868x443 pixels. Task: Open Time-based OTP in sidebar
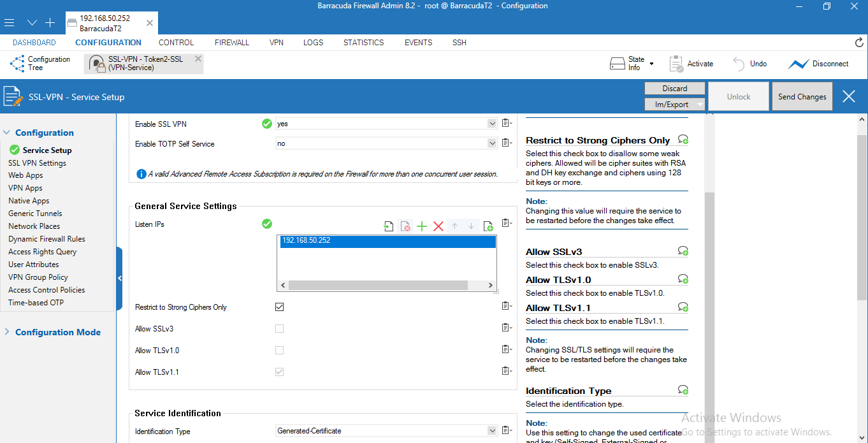(x=36, y=303)
